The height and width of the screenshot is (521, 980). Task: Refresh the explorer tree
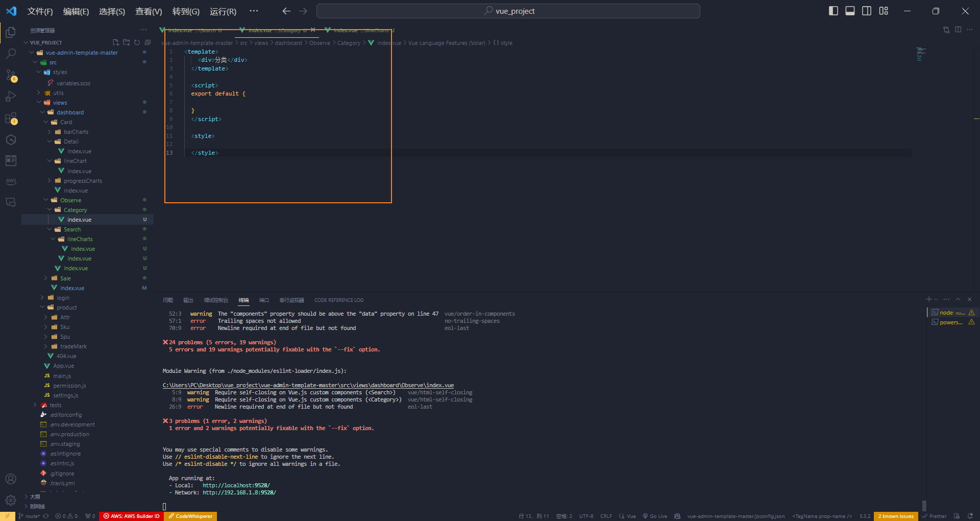(x=137, y=42)
